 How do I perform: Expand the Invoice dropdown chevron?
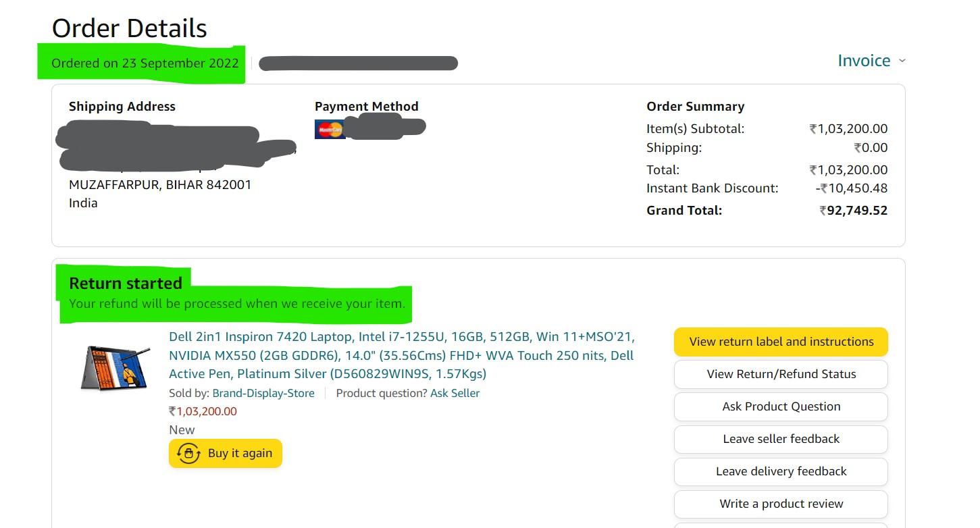[902, 61]
